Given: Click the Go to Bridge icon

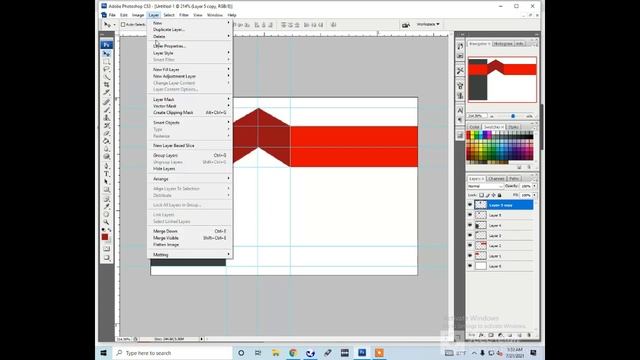Looking at the screenshot, I should coord(405,25).
